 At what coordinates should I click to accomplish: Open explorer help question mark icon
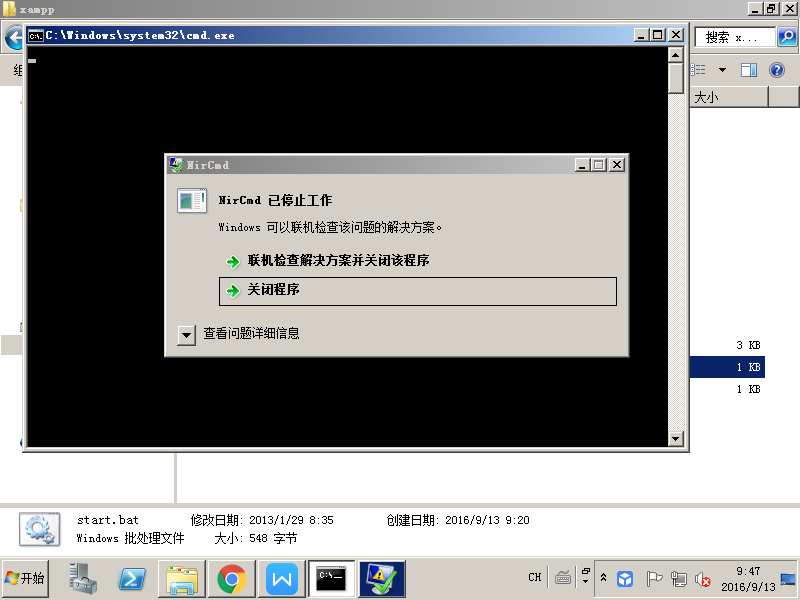(x=777, y=70)
